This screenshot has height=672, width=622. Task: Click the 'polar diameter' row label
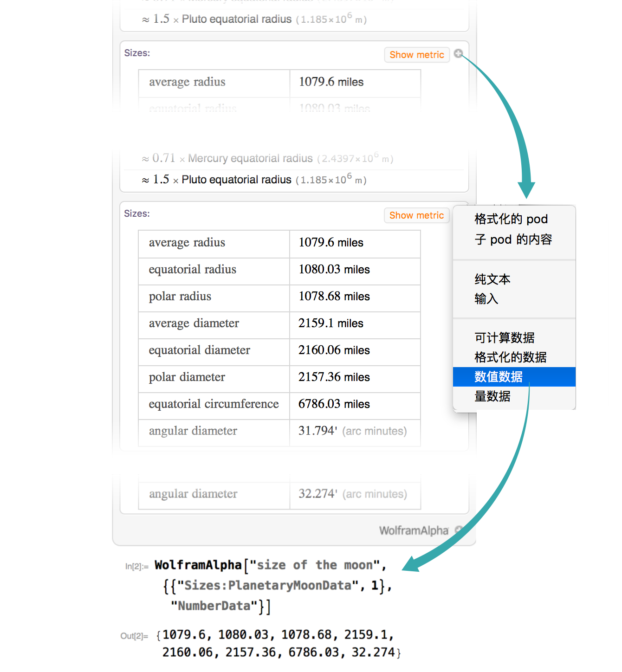coord(187,377)
